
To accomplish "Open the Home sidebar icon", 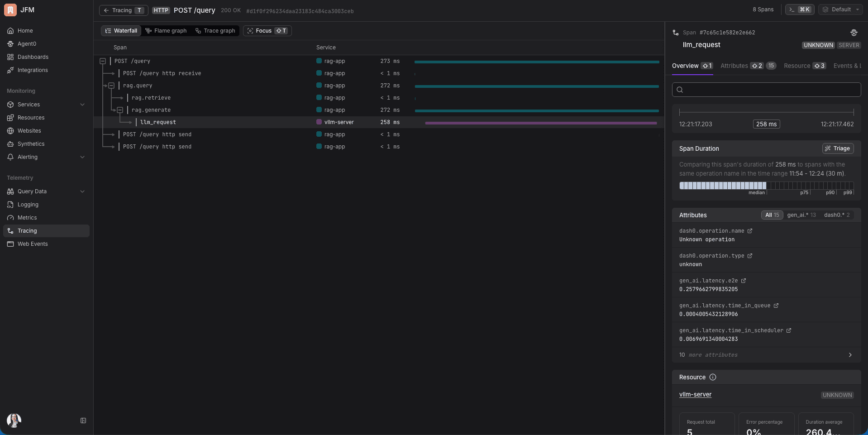I will click(x=10, y=31).
